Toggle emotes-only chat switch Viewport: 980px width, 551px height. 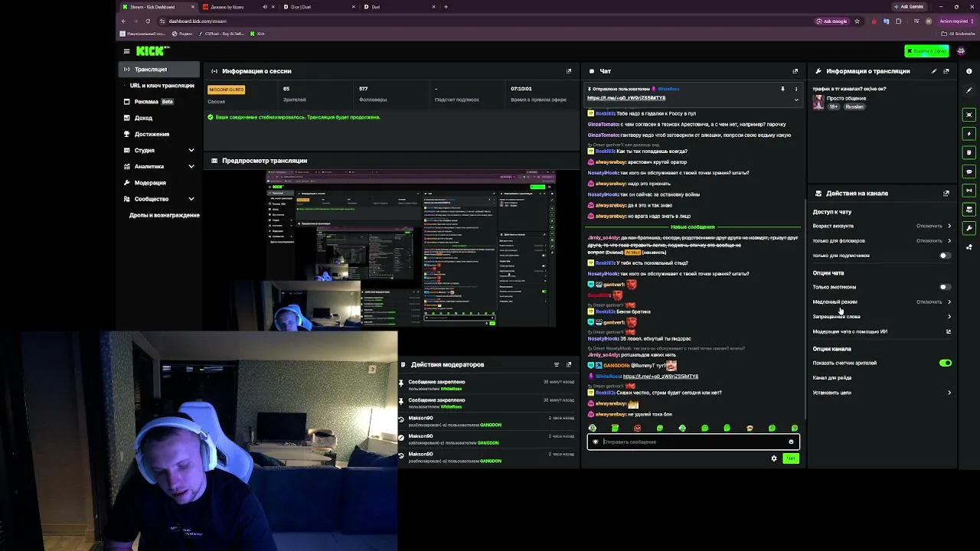[946, 287]
